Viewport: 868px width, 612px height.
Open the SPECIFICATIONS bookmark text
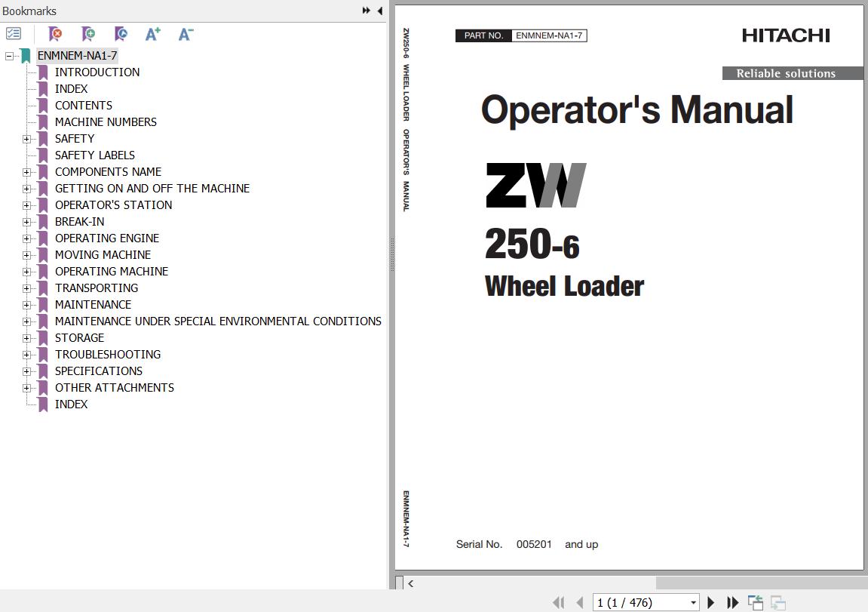pos(99,371)
